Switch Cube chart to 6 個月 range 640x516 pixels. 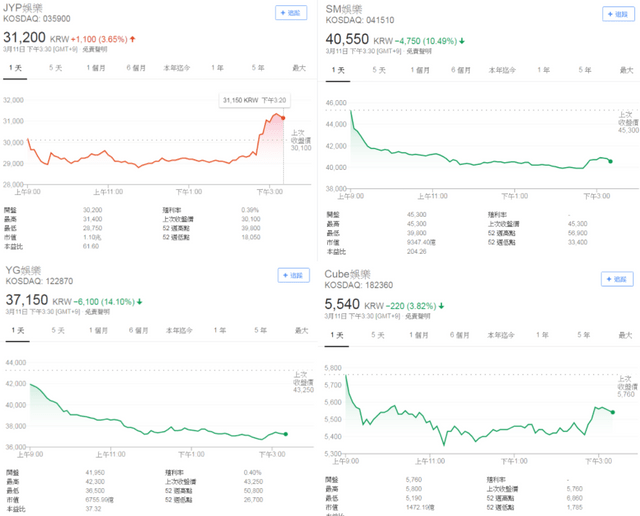(x=460, y=334)
